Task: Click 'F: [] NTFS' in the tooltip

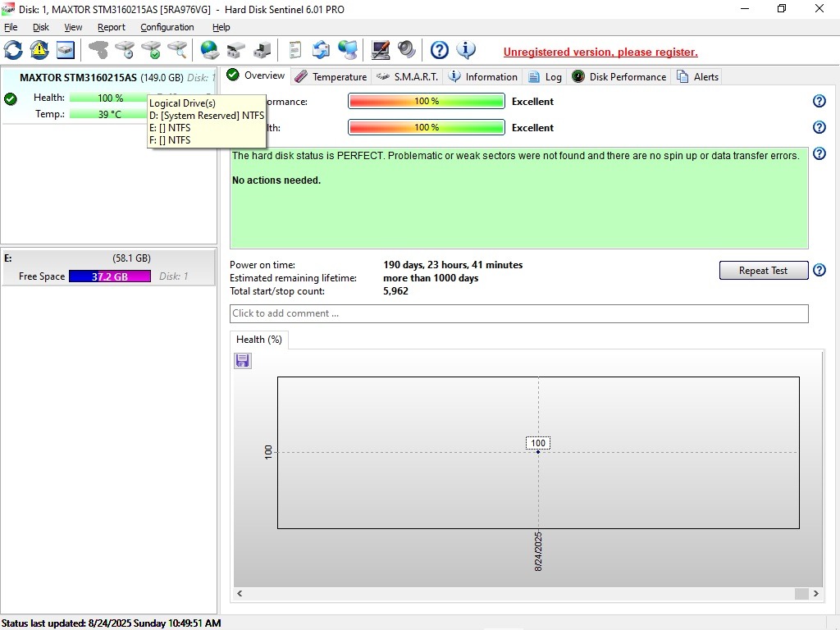Action: click(170, 140)
